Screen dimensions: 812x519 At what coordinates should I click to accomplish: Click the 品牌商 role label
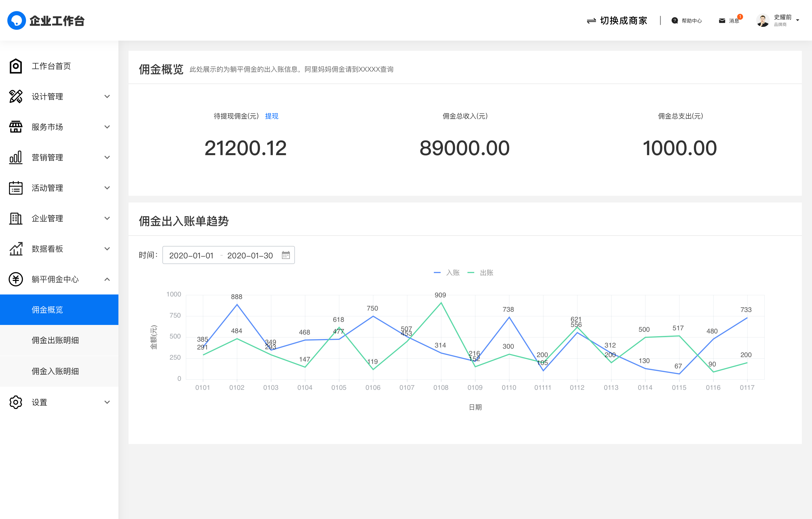(780, 25)
